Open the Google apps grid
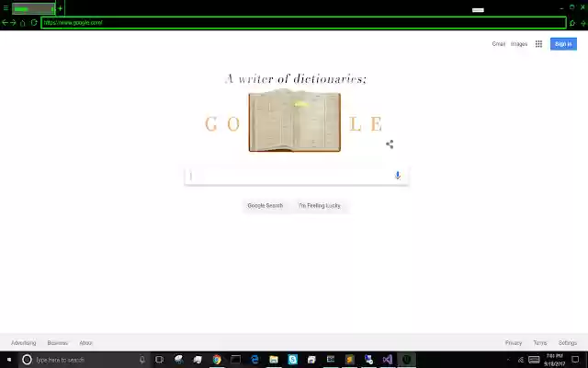 (x=538, y=44)
